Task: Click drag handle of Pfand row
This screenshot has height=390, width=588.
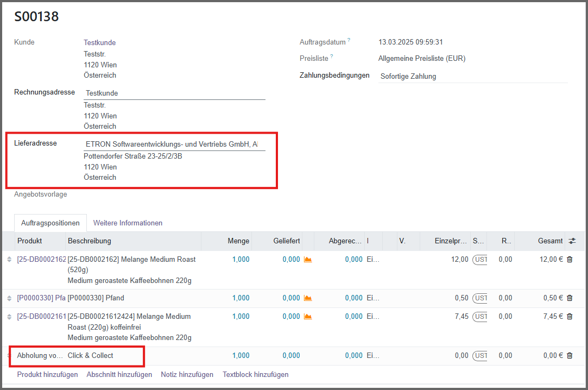Action: pos(9,298)
